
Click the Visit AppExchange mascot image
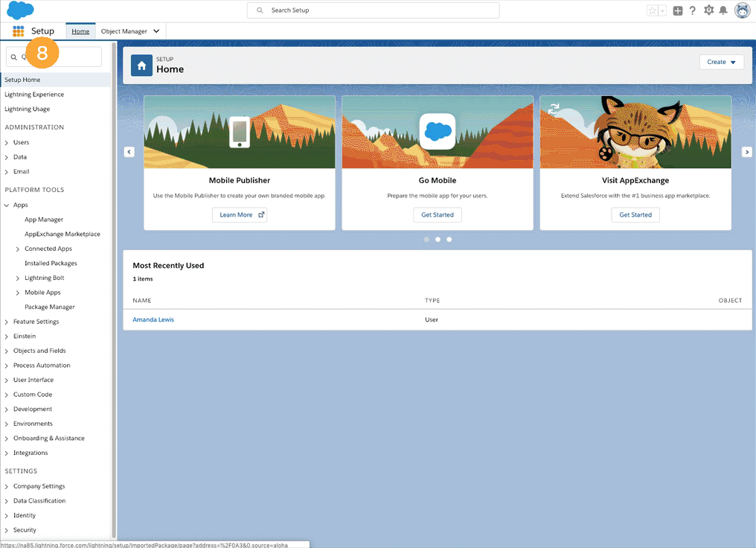point(635,133)
